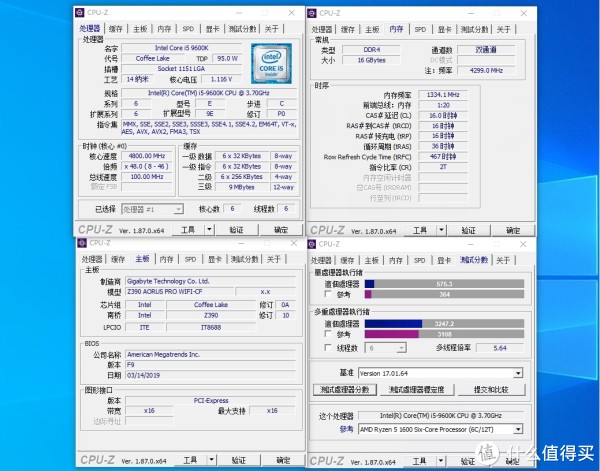Screen dimensions: 600x471
Task: Close the processor CPU-Z window
Action: pyautogui.click(x=292, y=13)
